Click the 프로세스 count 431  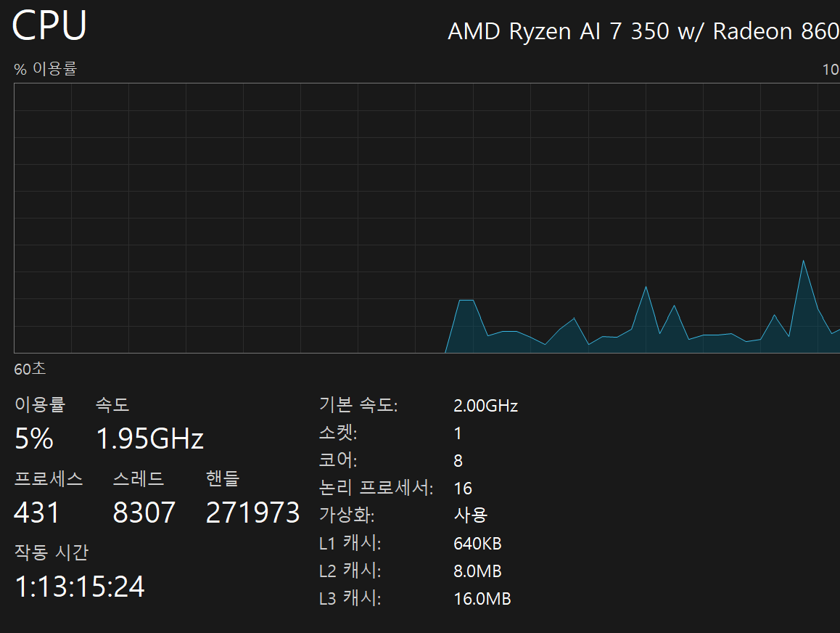click(x=37, y=512)
